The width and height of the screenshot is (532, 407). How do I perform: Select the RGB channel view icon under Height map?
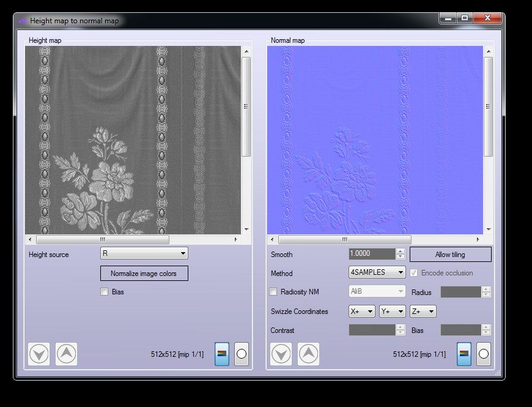[221, 354]
